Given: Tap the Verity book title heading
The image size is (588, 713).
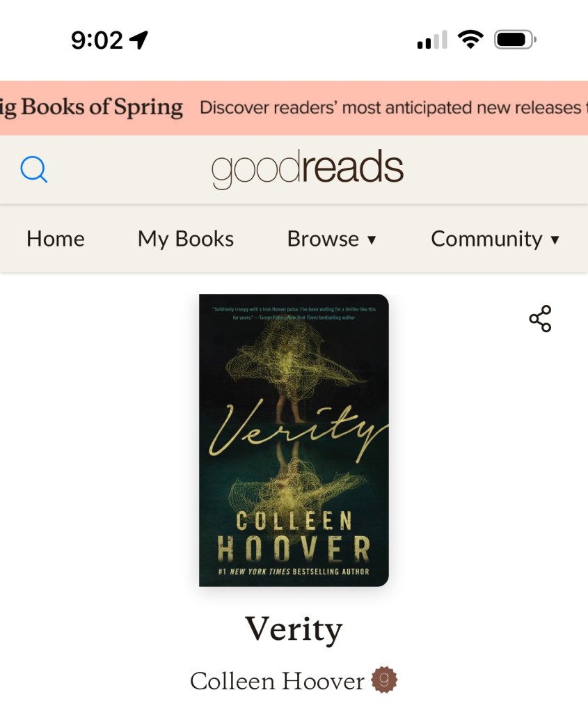Looking at the screenshot, I should pyautogui.click(x=294, y=629).
